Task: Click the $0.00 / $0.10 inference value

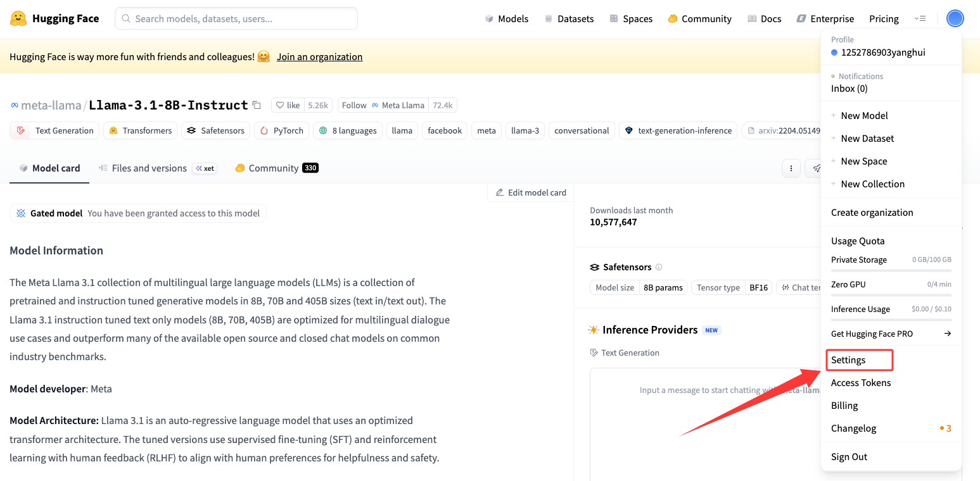Action: [x=931, y=309]
